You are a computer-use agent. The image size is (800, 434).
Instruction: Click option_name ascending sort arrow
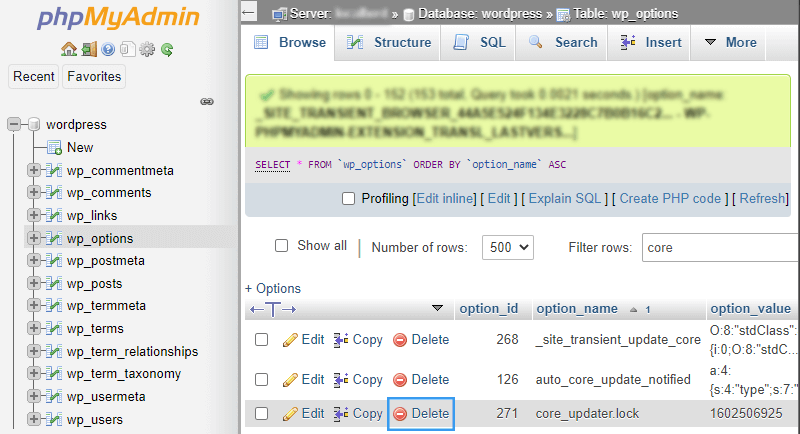tap(633, 310)
